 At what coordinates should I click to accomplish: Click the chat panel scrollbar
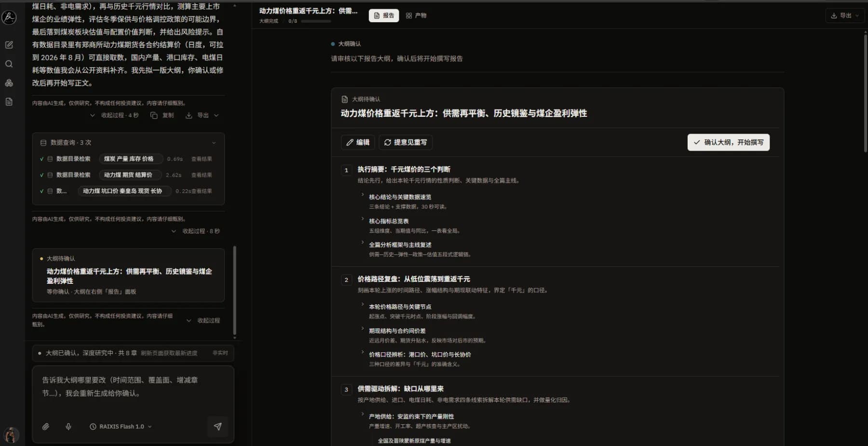[x=234, y=290]
